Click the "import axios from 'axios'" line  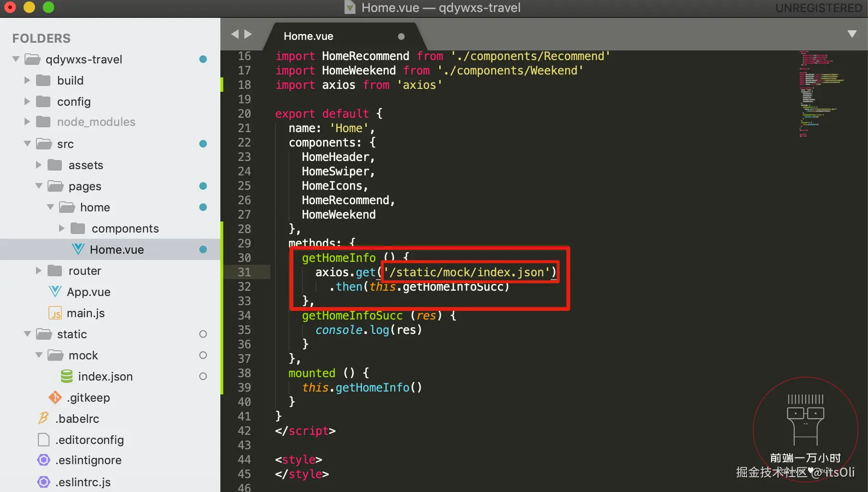(x=359, y=85)
